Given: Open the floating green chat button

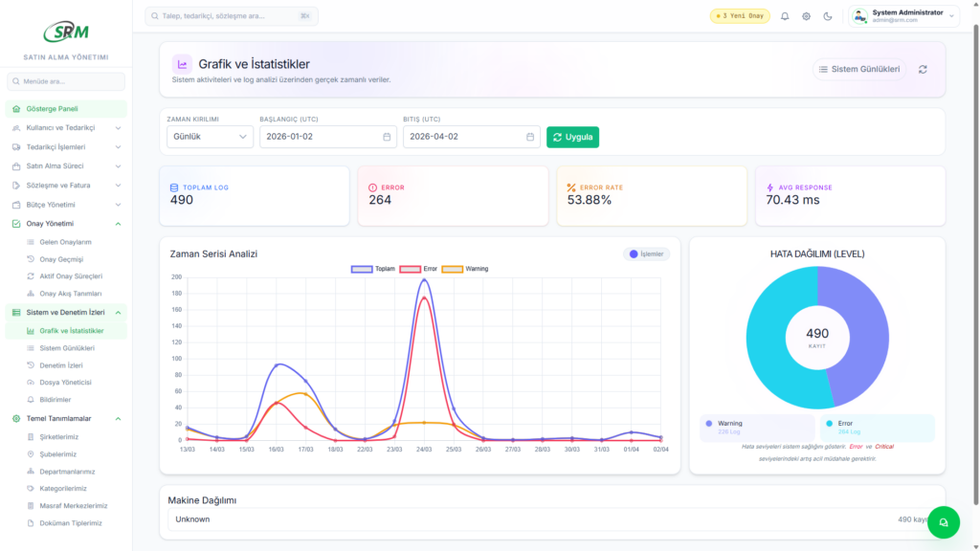Looking at the screenshot, I should [943, 521].
